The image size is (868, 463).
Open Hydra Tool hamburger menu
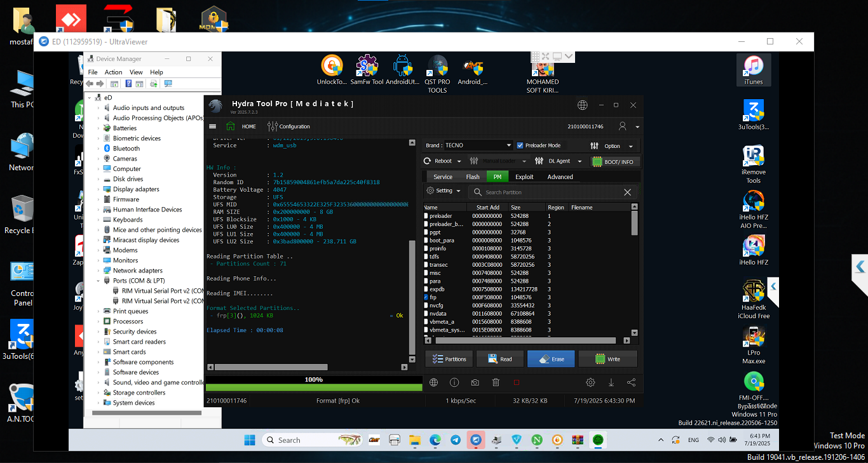coord(212,126)
